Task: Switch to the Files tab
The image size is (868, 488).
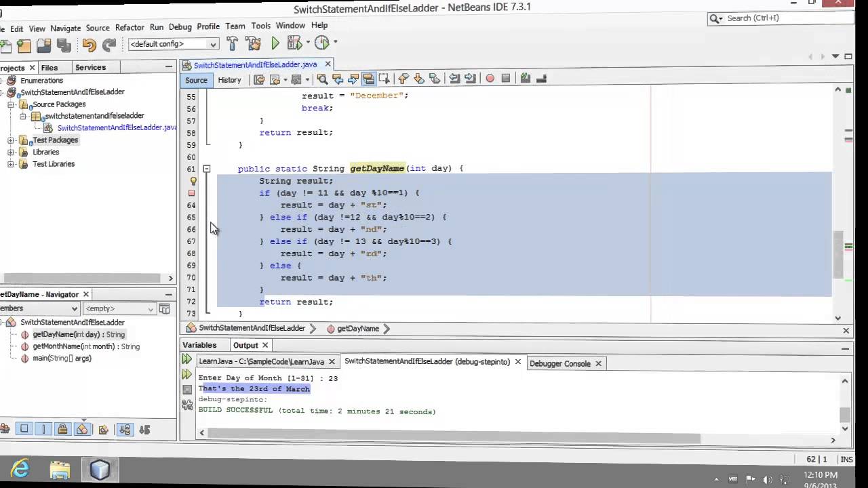Action: pyautogui.click(x=50, y=68)
